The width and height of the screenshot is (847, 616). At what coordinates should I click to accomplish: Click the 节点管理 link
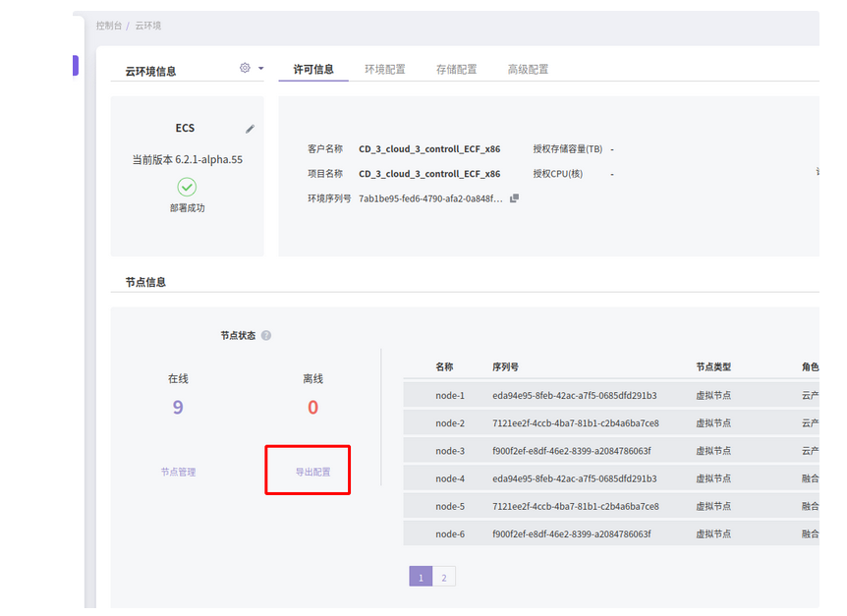coord(178,473)
